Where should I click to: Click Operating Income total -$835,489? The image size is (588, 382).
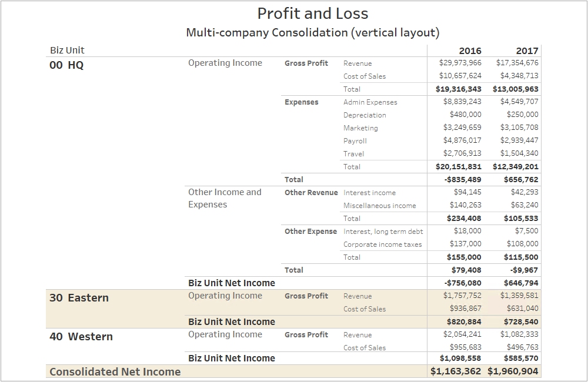click(x=463, y=180)
